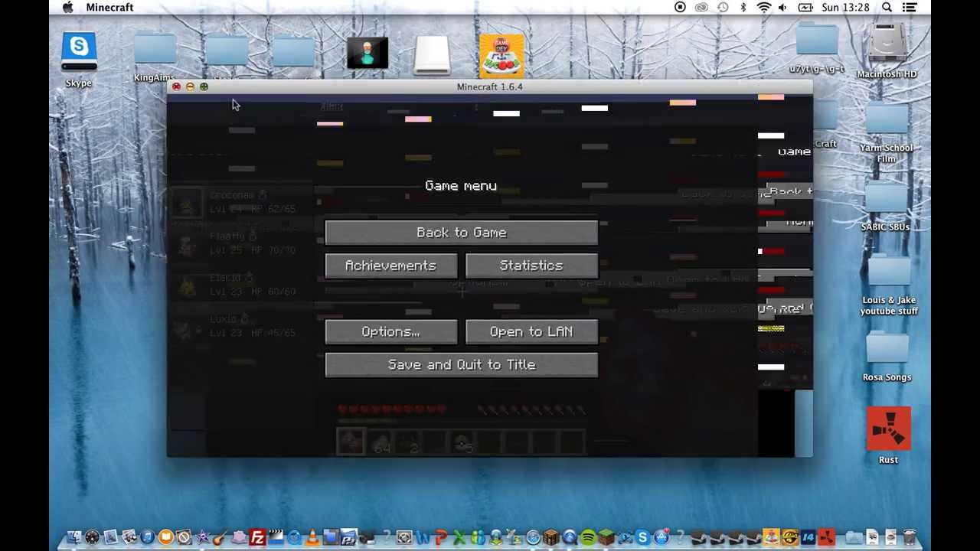Open Safari from the Dock
The width and height of the screenshot is (980, 551).
click(x=534, y=537)
